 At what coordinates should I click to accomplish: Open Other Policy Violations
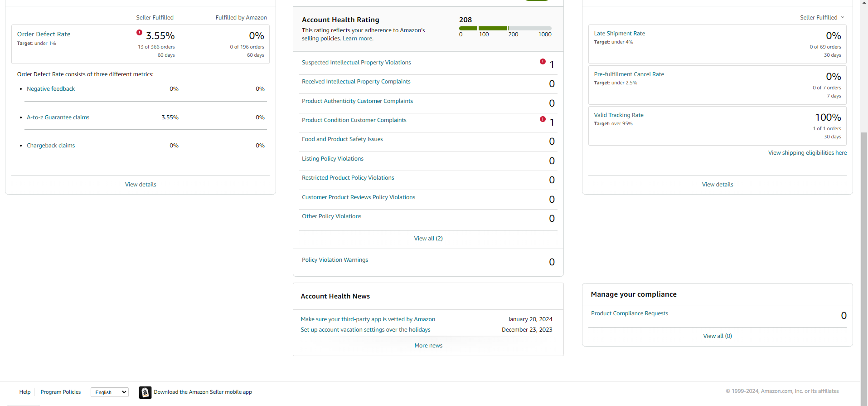pyautogui.click(x=332, y=216)
